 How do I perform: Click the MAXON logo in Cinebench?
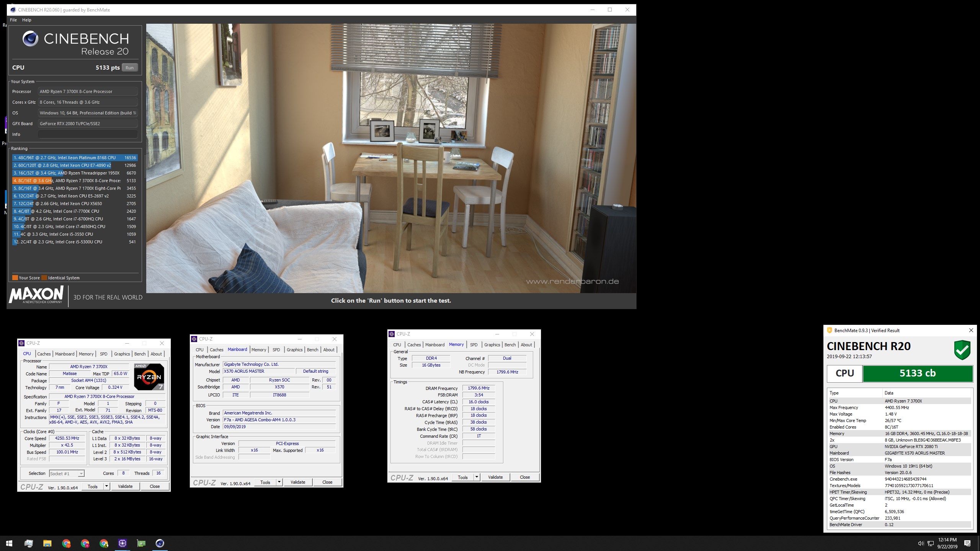[36, 295]
